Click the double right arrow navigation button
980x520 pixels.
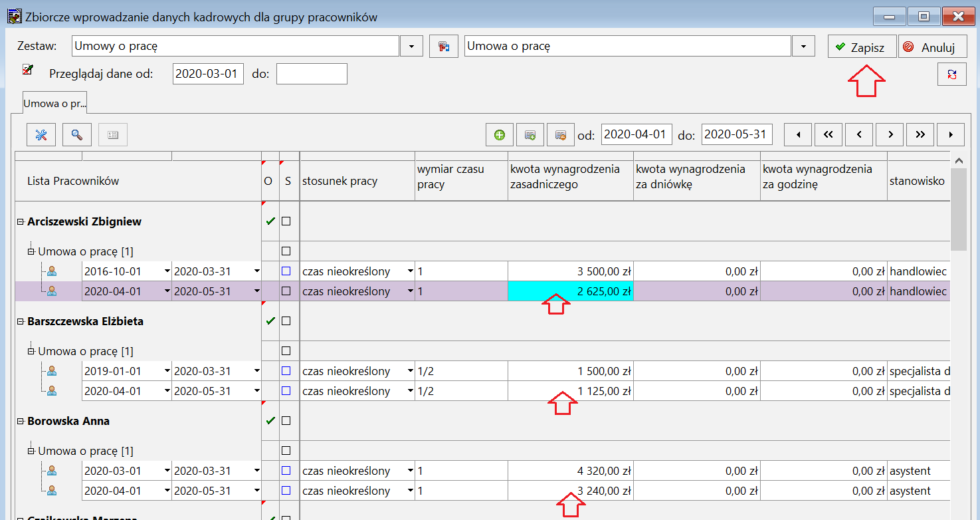coord(920,135)
